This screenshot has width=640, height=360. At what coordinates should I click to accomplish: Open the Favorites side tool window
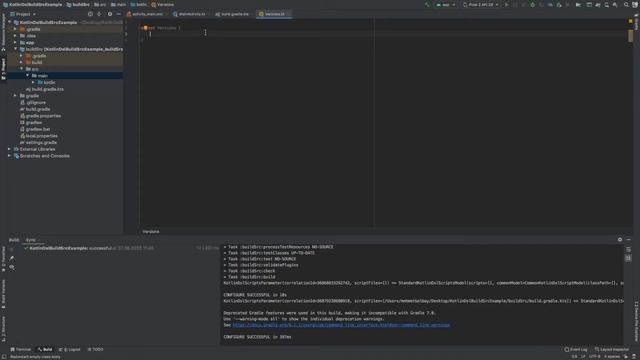3,258
